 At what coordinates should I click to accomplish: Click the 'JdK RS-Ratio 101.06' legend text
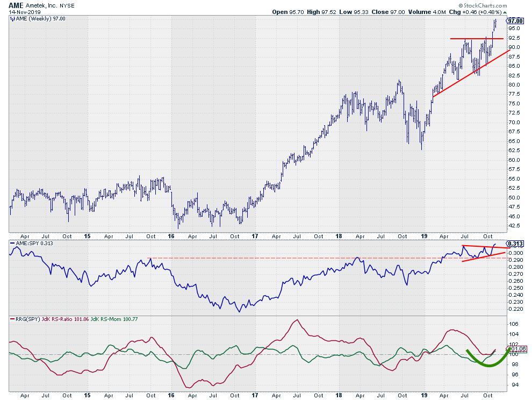[65, 319]
